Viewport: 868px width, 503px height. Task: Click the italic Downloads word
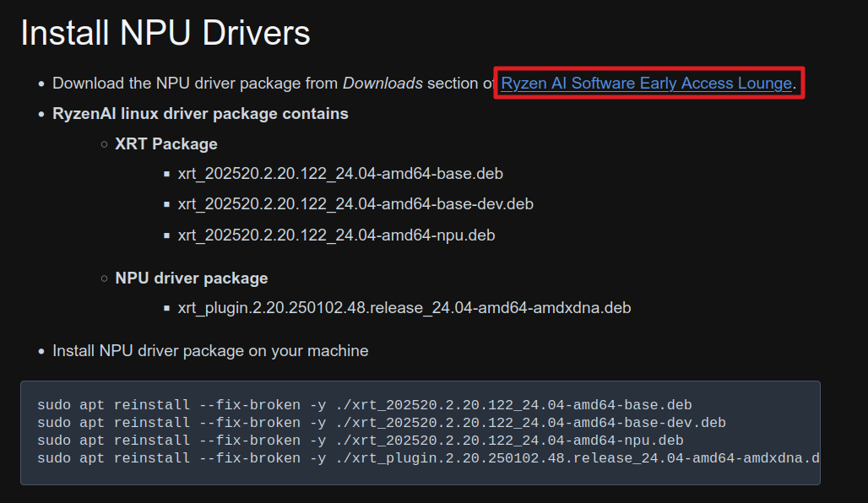point(382,84)
